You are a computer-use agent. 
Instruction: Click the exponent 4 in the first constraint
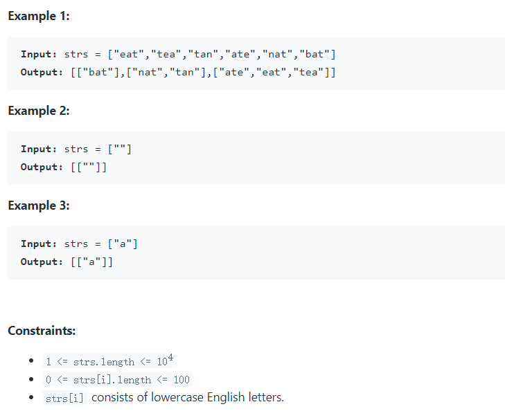pyautogui.click(x=170, y=357)
